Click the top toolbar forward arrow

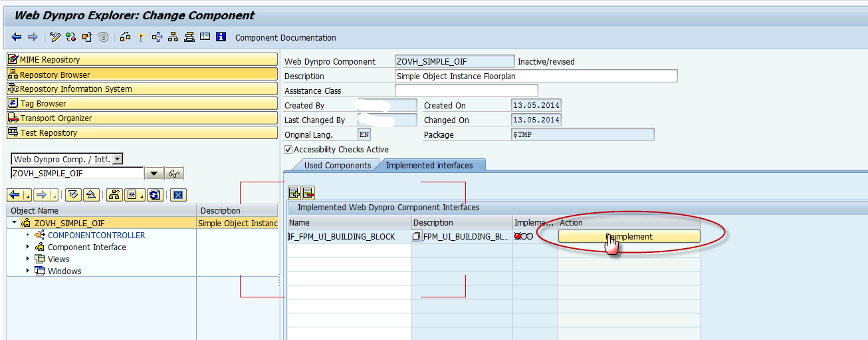click(33, 37)
